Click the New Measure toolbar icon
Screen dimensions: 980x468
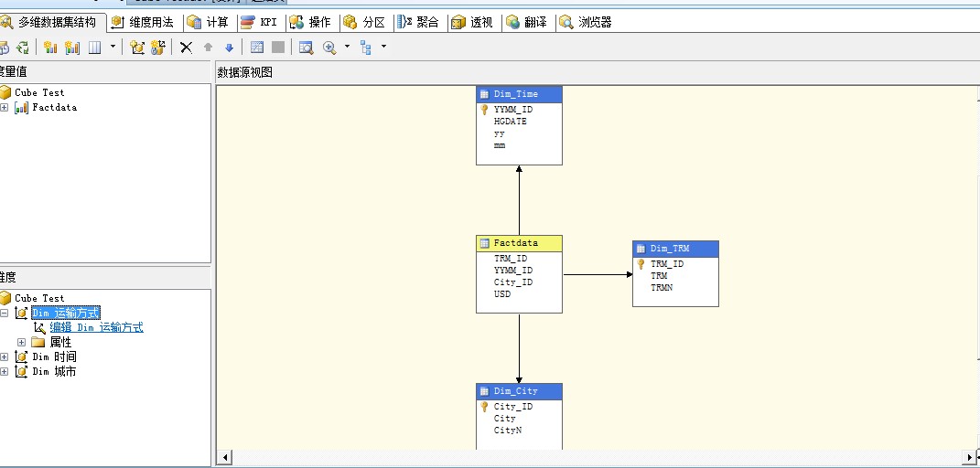(x=50, y=48)
